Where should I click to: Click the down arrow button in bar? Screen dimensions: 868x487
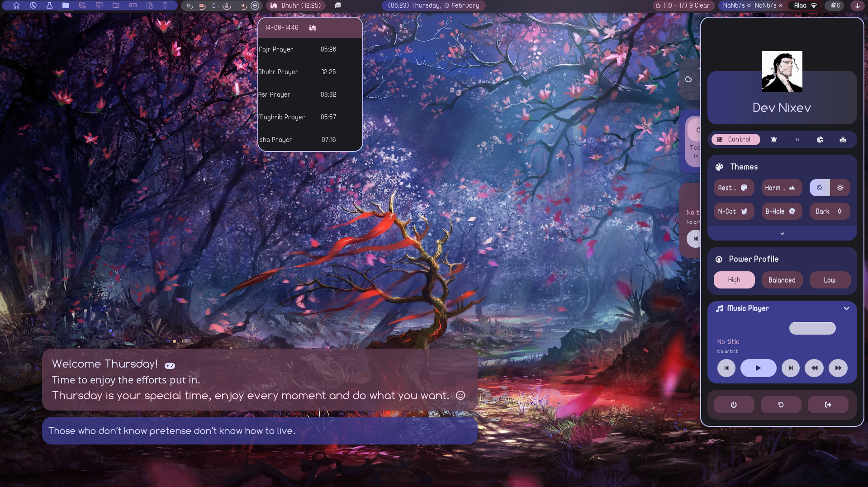click(x=857, y=6)
